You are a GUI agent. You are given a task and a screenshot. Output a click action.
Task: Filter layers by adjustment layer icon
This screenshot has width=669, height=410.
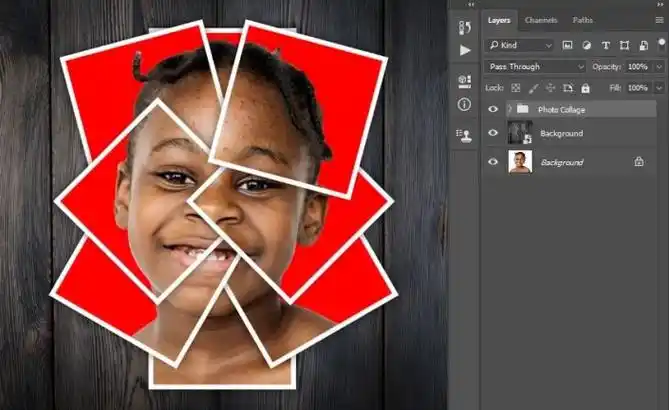pos(586,46)
